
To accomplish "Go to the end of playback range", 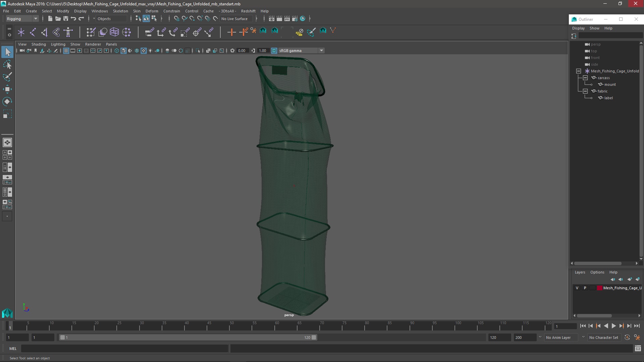I will 637,326.
